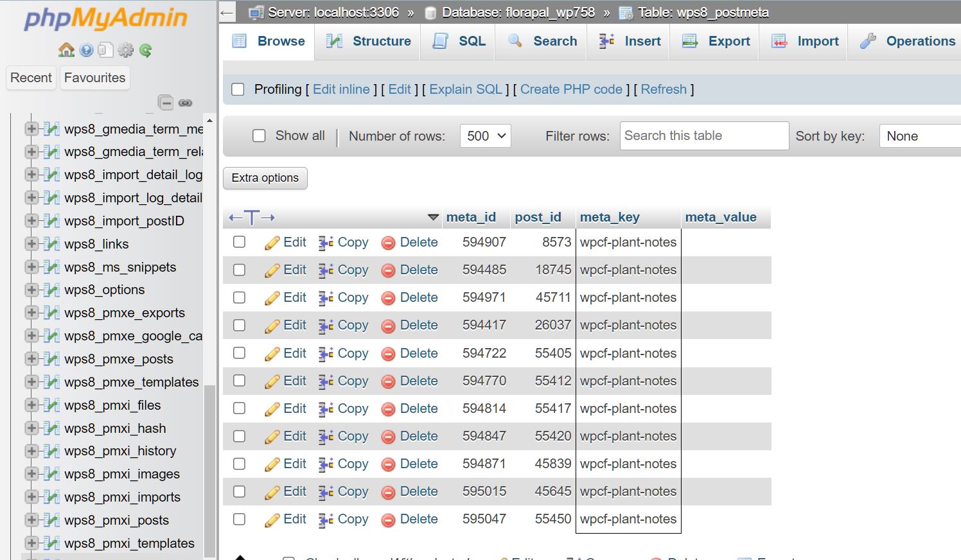Image resolution: width=961 pixels, height=560 pixels.
Task: Select row checkbox for meta_id 595015
Action: pos(239,491)
